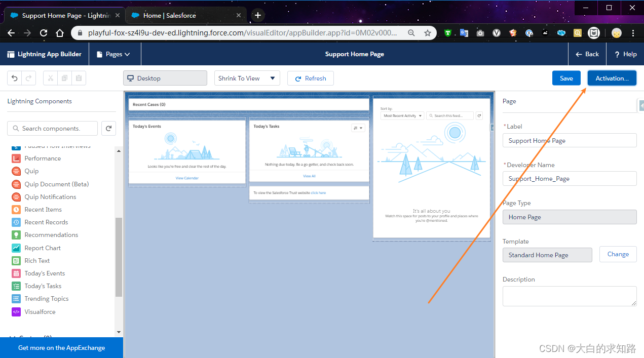This screenshot has width=644, height=358.
Task: Select the Visualforce code icon
Action: tap(16, 312)
